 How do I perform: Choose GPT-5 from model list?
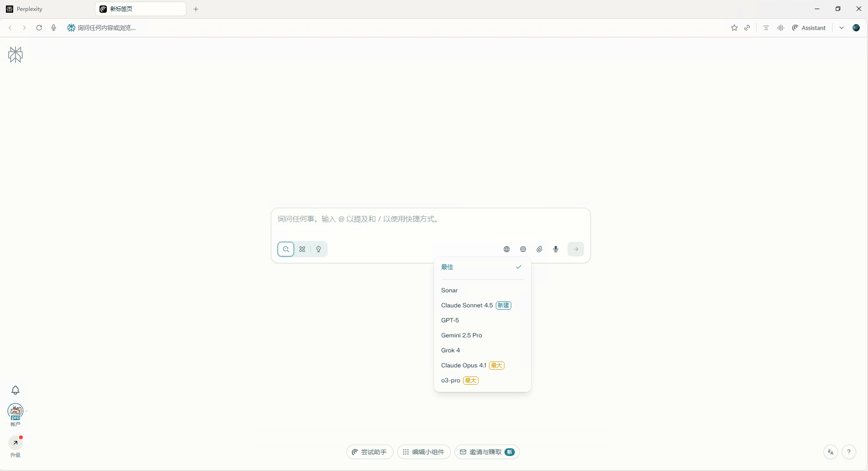click(x=450, y=321)
